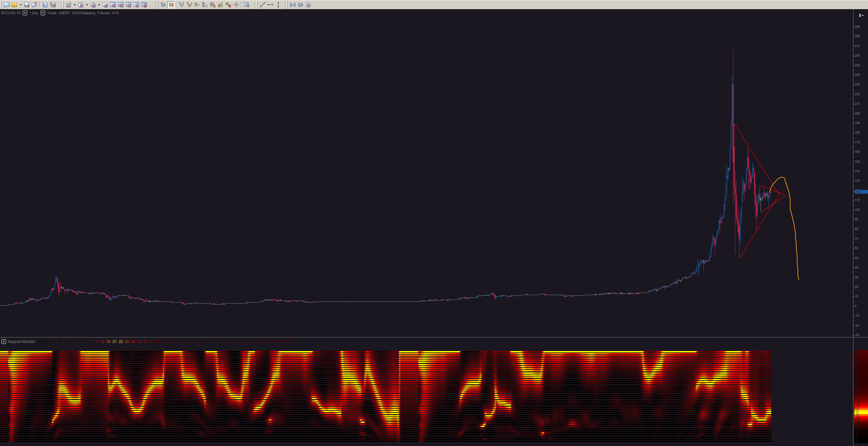This screenshot has width=868, height=446.
Task: Expand the open folder dropdown arrow
Action: [x=21, y=5]
